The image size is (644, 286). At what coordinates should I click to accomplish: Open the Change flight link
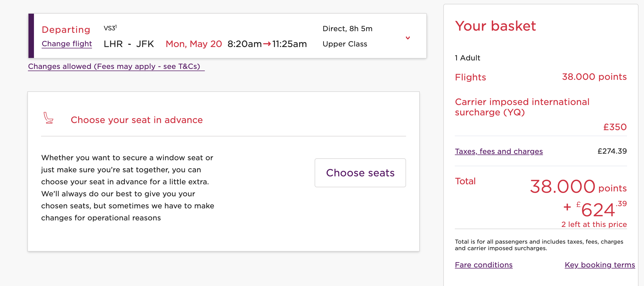pyautogui.click(x=67, y=44)
